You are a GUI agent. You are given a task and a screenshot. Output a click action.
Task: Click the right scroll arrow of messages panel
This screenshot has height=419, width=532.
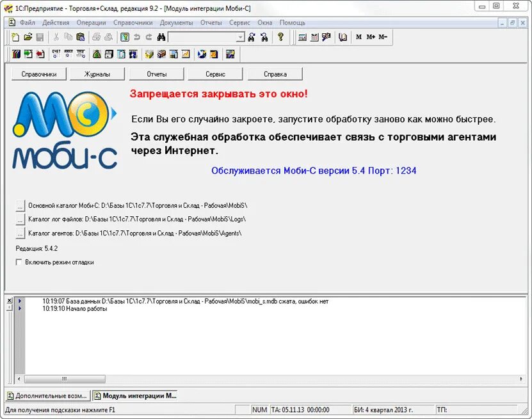pyautogui.click(x=521, y=379)
